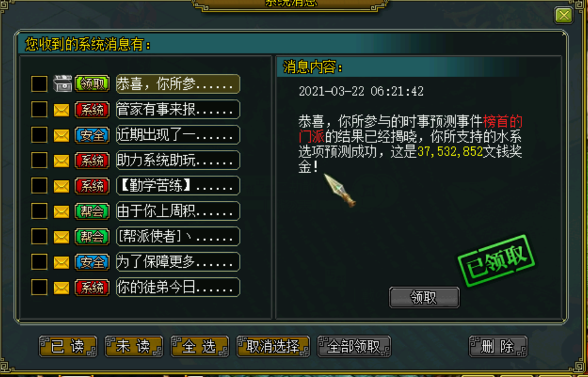Click the 已读 button
The width and height of the screenshot is (588, 377).
coord(68,346)
